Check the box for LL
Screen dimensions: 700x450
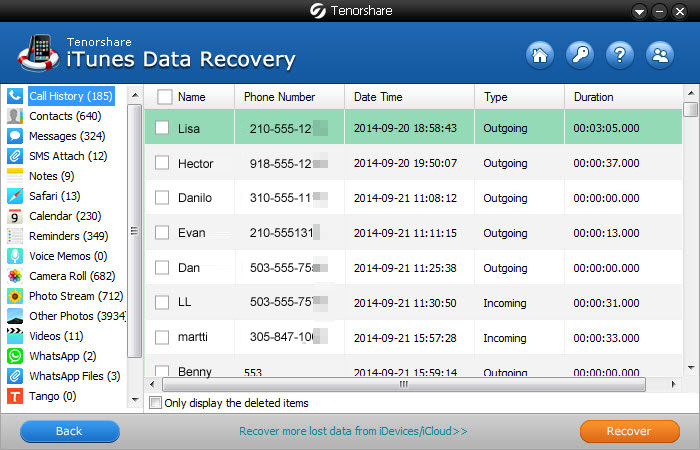162,303
